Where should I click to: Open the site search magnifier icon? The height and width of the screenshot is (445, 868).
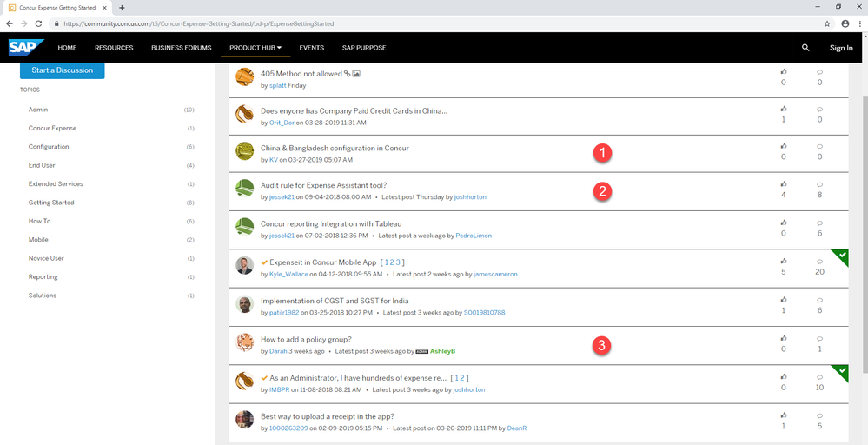pos(805,48)
